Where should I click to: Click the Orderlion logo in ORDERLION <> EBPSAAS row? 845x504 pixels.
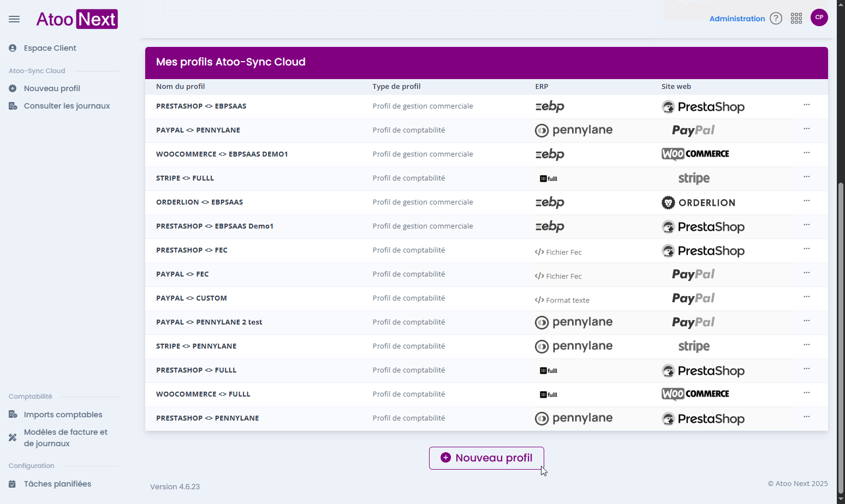(699, 202)
